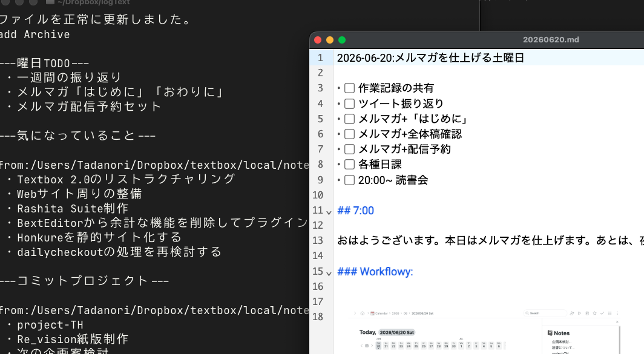Viewport: 644px width, 354px height.
Task: Click the Notes heading book icon
Action: tap(550, 333)
